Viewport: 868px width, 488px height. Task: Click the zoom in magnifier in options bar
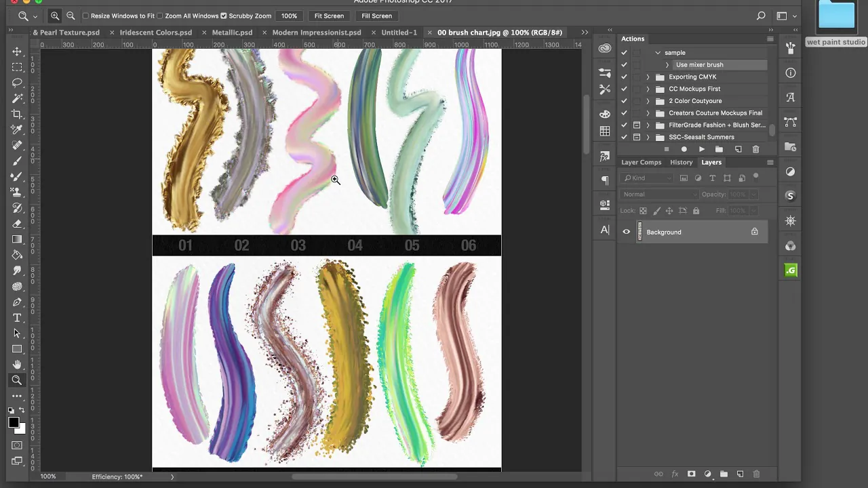click(x=55, y=16)
